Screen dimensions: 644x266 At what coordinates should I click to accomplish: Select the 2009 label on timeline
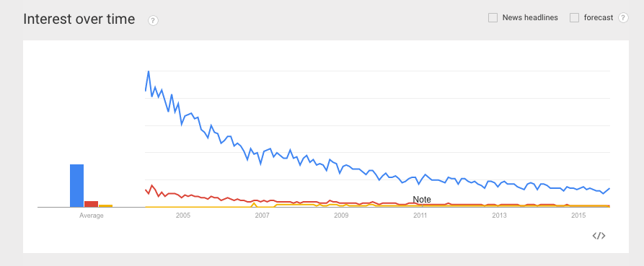click(341, 216)
